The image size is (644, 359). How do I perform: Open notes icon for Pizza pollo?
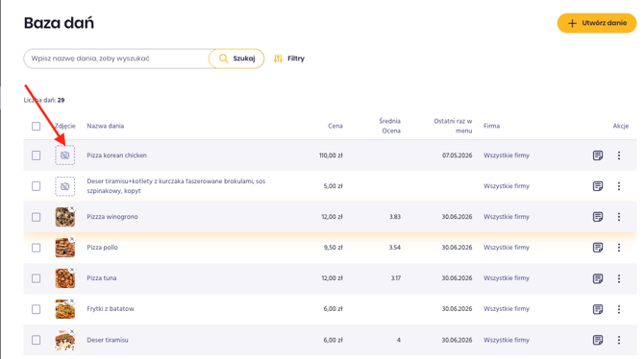(598, 248)
